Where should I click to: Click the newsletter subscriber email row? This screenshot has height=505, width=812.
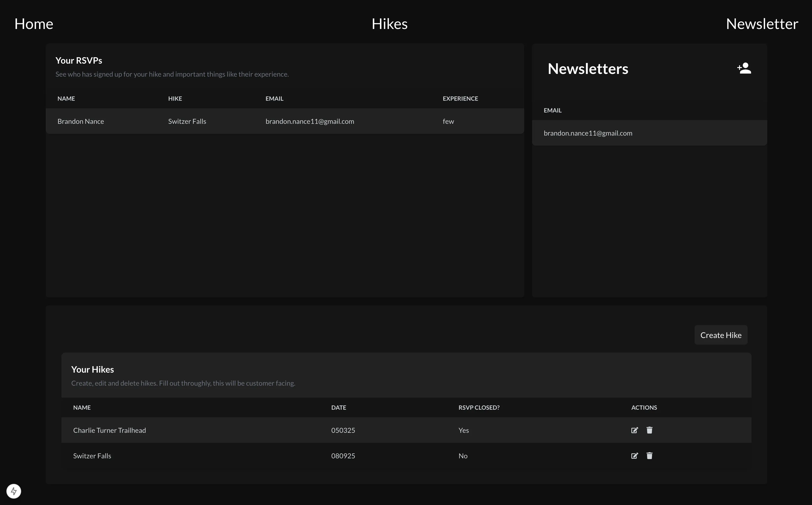point(587,133)
